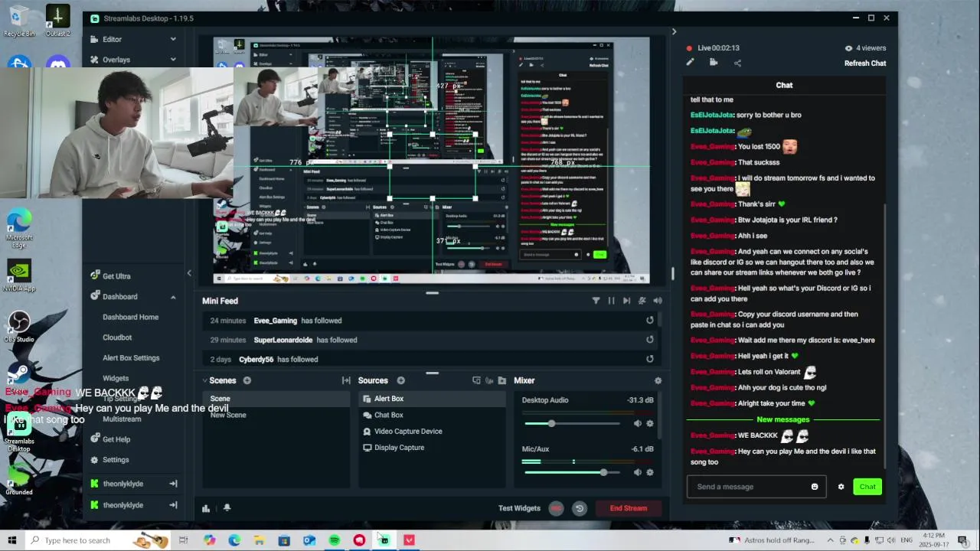Hide viewer count eye icon
The width and height of the screenshot is (980, 551).
pos(848,48)
